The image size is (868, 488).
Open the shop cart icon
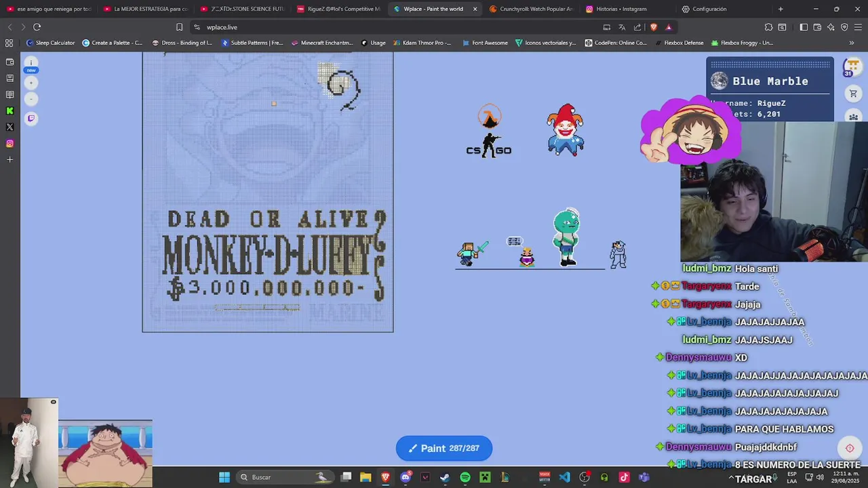pos(853,93)
